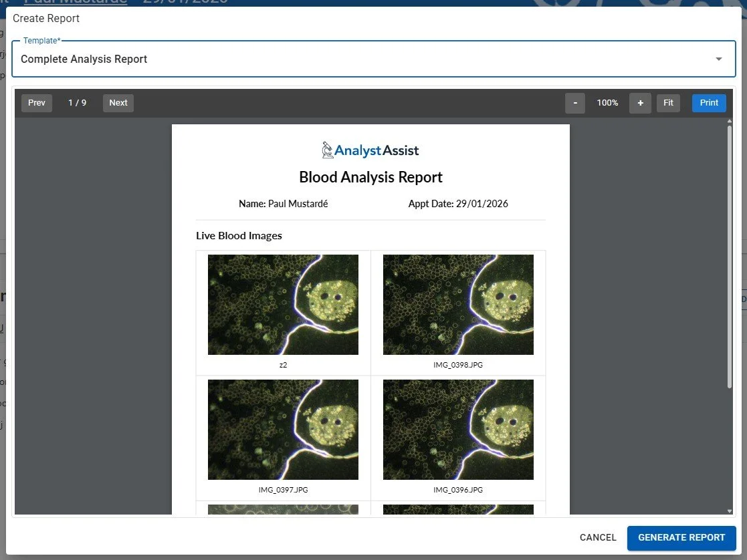Click the page indicator 1 / 9
Screen dimensions: 747x560
(77, 103)
